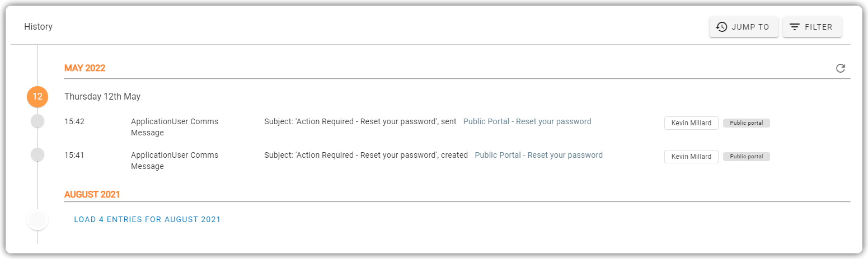Click the August 2021 timeline circle
This screenshot has height=259, width=868.
point(37,220)
